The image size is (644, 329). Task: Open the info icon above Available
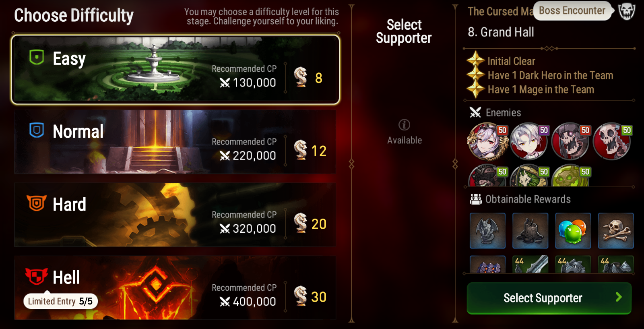(x=404, y=125)
